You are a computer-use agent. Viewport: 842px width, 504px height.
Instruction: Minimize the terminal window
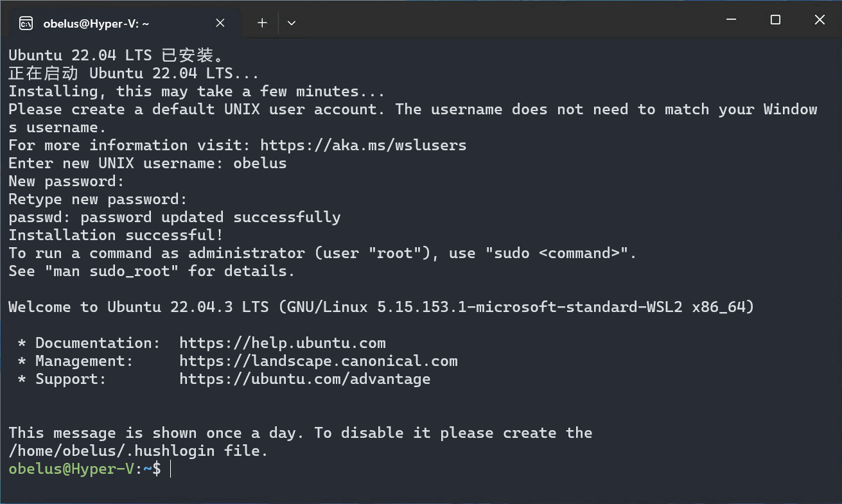pyautogui.click(x=731, y=20)
